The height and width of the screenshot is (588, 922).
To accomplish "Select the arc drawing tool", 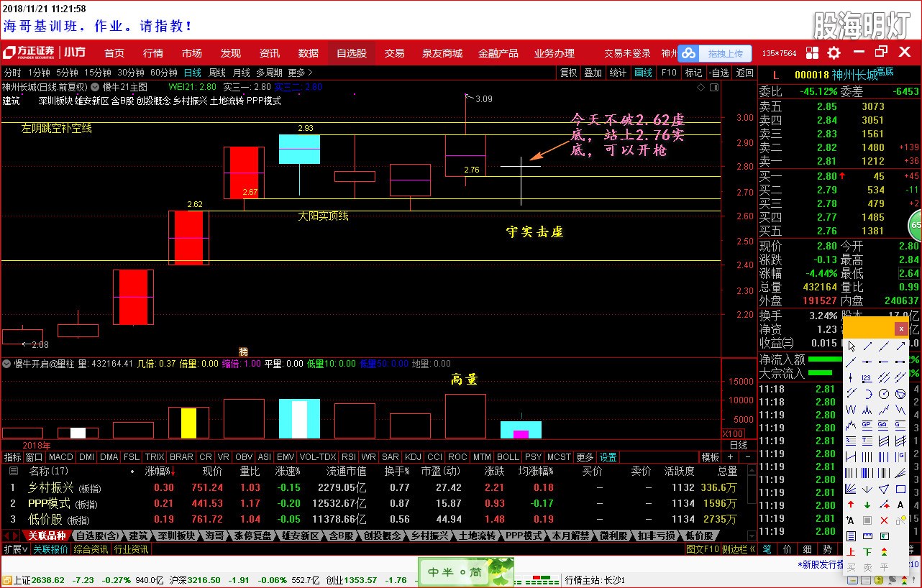I will click(x=867, y=393).
